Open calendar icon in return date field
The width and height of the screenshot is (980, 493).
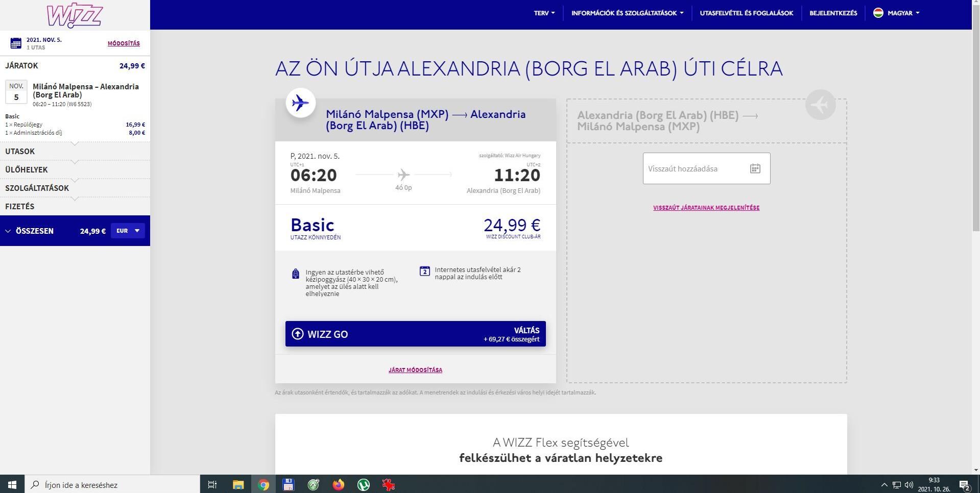coord(755,168)
